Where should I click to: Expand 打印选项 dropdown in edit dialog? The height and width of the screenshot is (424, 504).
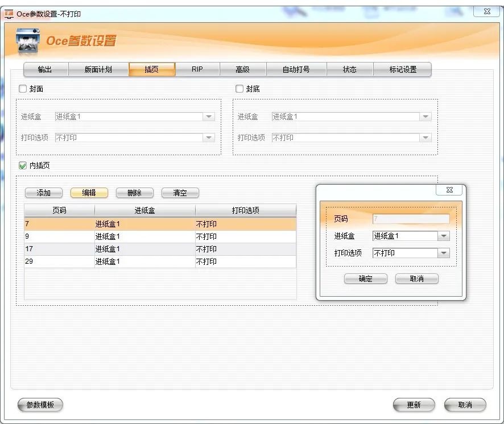click(x=444, y=253)
